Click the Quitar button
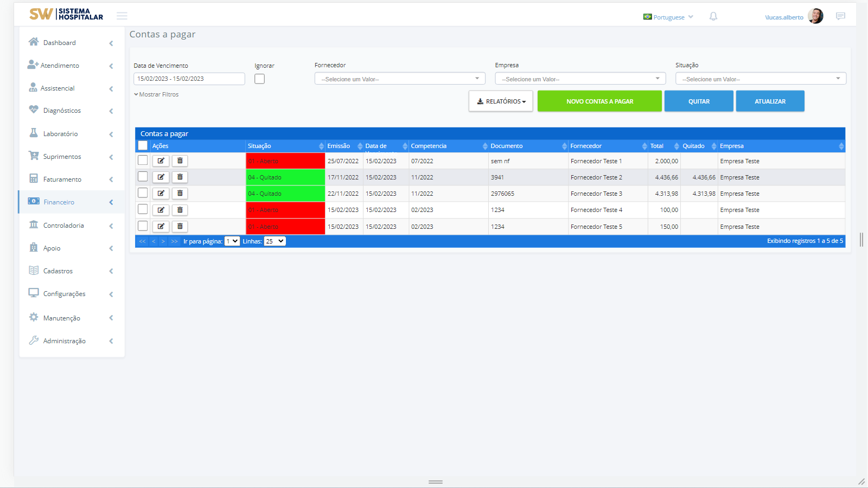Image resolution: width=868 pixels, height=488 pixels. (699, 101)
